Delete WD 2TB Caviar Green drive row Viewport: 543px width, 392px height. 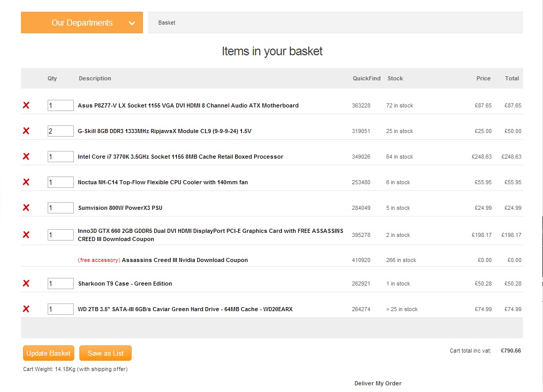pyautogui.click(x=26, y=309)
